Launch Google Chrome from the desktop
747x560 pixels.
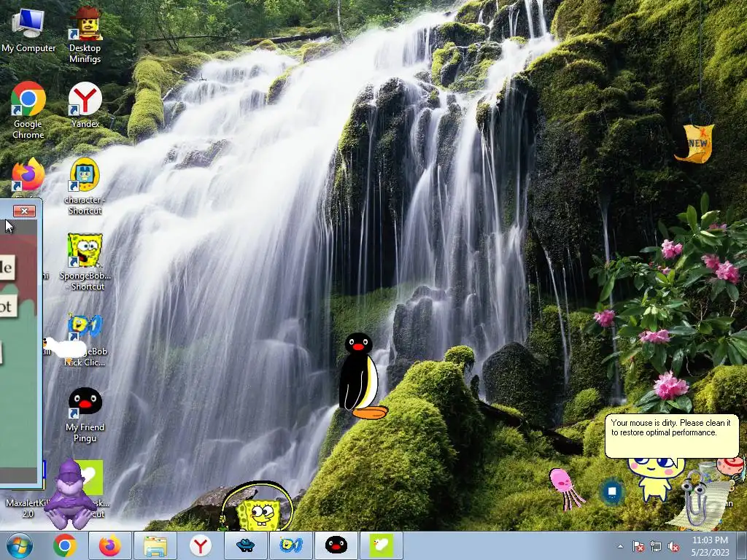pyautogui.click(x=28, y=109)
